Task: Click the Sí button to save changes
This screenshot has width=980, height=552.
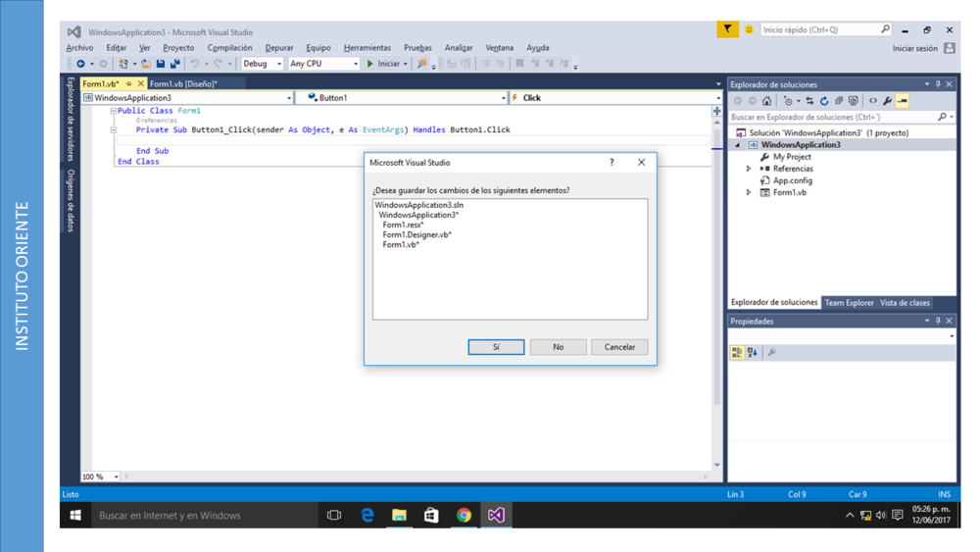Action: point(496,347)
